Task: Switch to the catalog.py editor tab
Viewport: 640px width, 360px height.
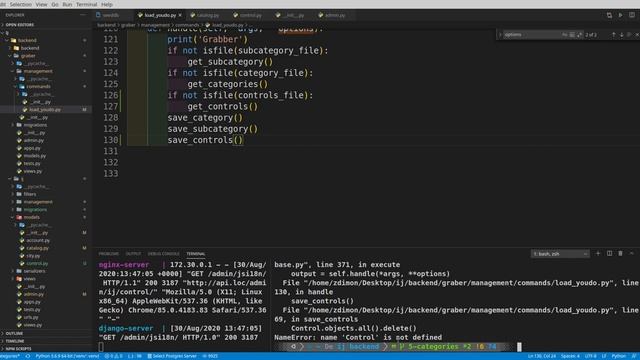Action: [208, 15]
